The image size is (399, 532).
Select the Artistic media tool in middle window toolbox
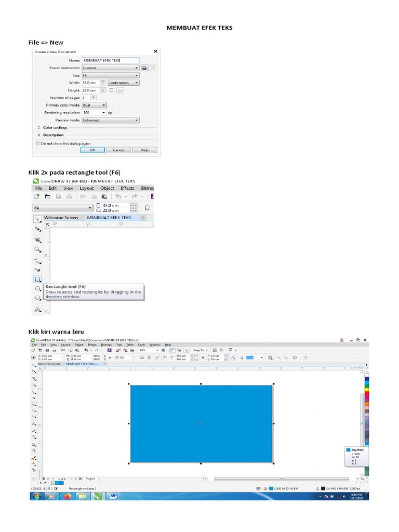pos(37,270)
